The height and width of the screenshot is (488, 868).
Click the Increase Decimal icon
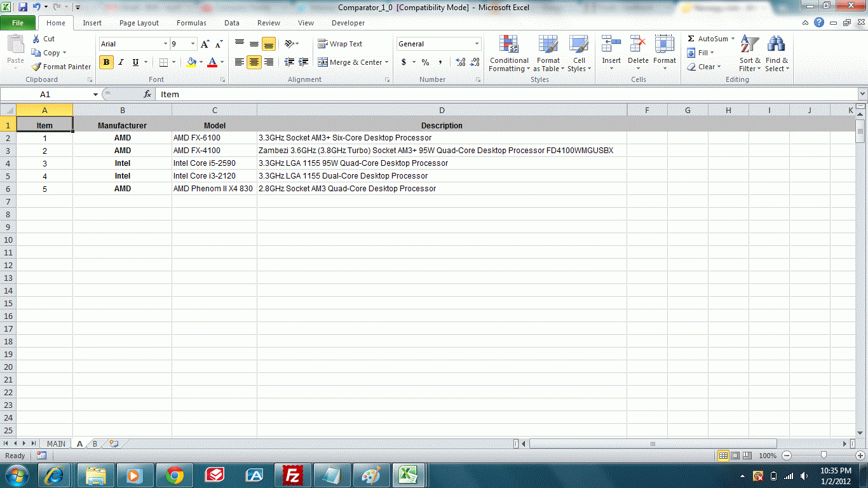pos(461,62)
